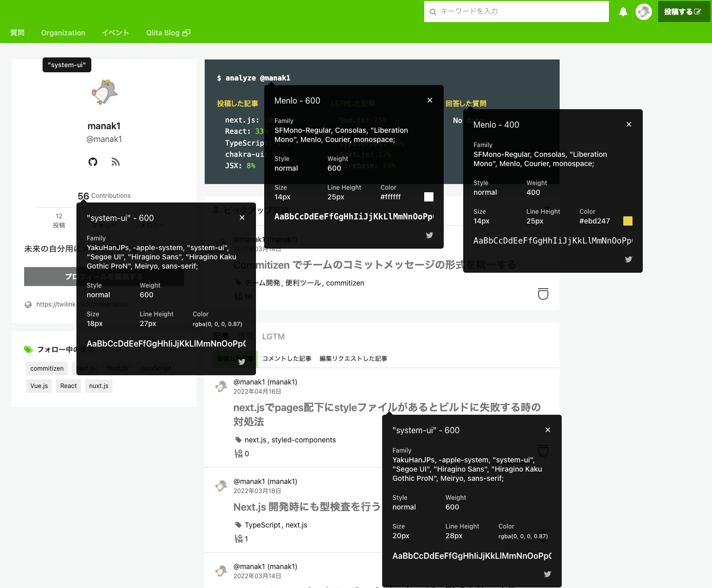Open the Commitizen commit message article
712x588 pixels.
click(375, 265)
